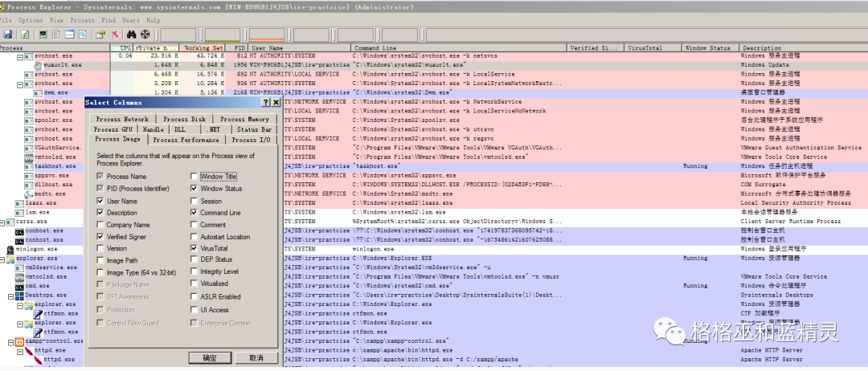868x371 pixels.
Task: Click the msdtc.exe process icon
Action: [29, 194]
